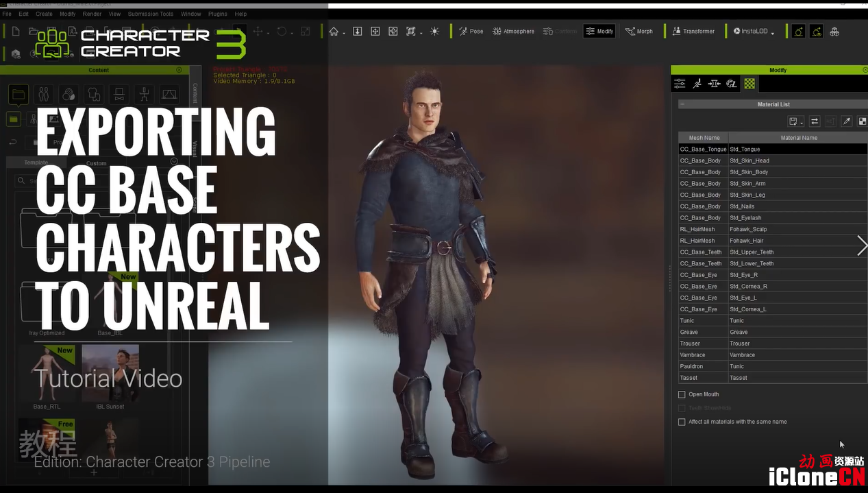Select the Std_Lower_Teeth material row
Viewport: 868px width, 493px height.
pyautogui.click(x=773, y=263)
